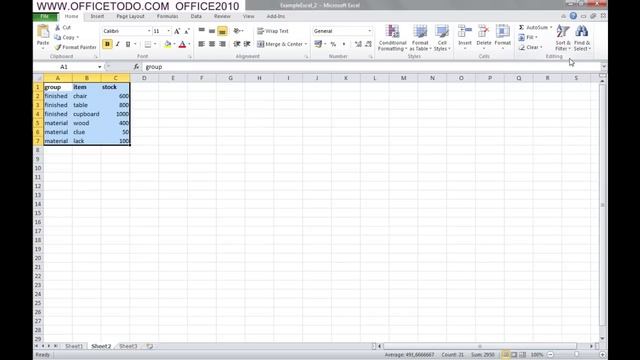640x360 pixels.
Task: Click the Paste icon
Action: tap(43, 31)
